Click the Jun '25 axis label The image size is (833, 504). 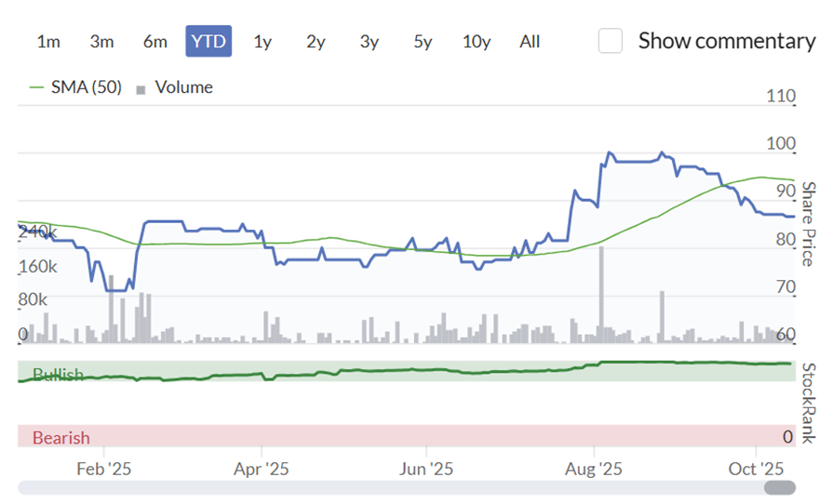[426, 469]
